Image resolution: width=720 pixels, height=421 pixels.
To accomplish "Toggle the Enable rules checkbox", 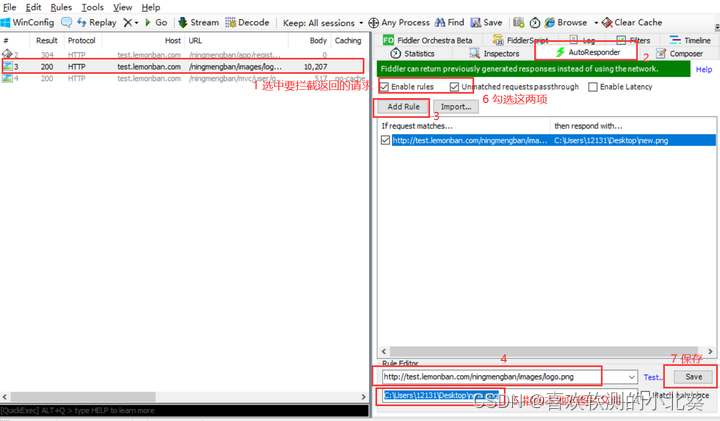I will 385,87.
